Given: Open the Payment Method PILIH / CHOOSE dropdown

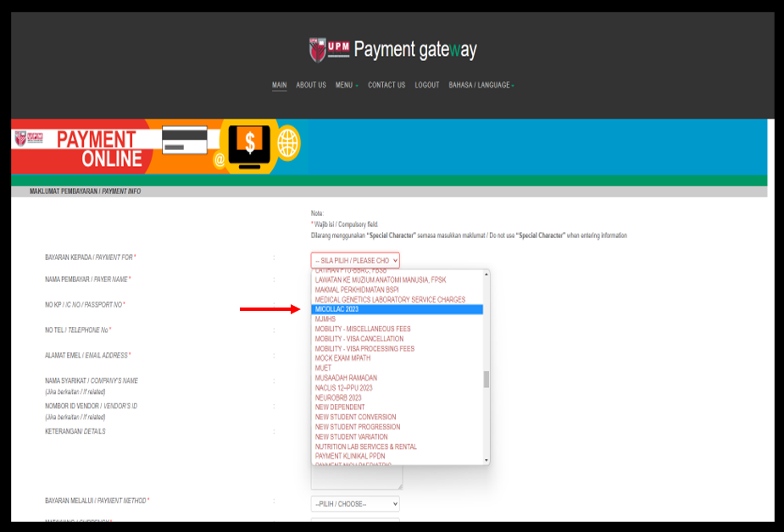Looking at the screenshot, I should pos(355,504).
